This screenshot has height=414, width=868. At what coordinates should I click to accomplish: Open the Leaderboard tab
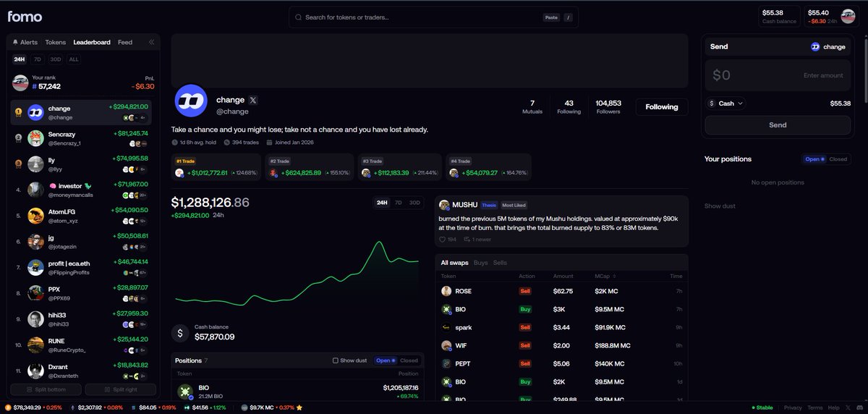pyautogui.click(x=92, y=42)
